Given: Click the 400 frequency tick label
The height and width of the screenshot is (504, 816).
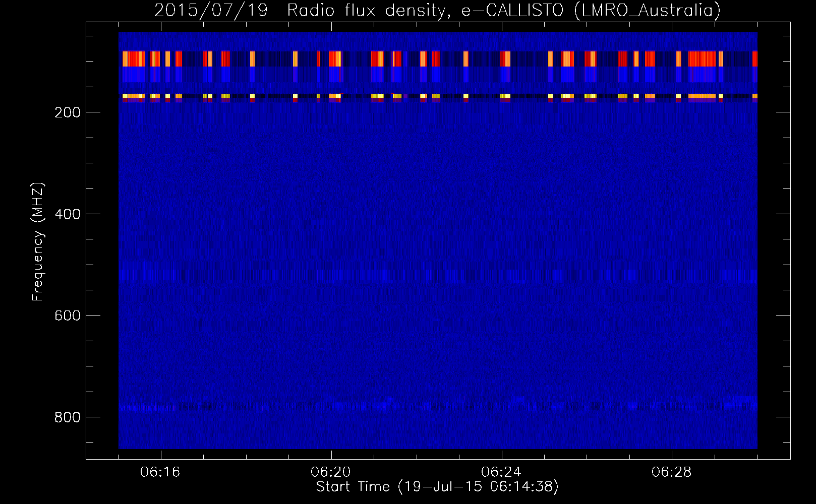Looking at the screenshot, I should pos(67,214).
